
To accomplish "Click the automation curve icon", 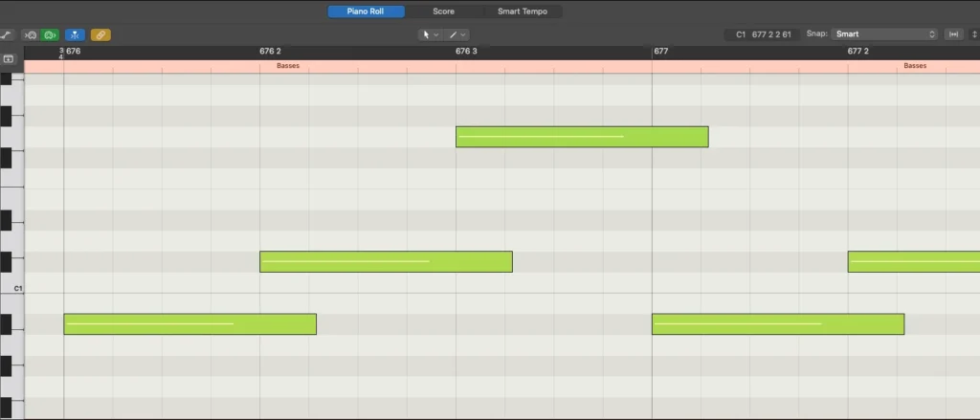I will click(5, 35).
